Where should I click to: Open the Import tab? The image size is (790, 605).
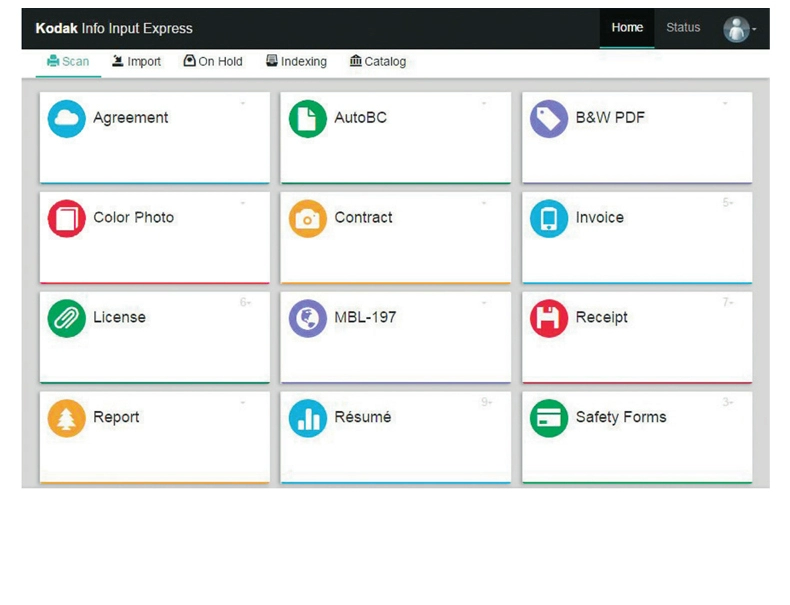[x=136, y=61]
